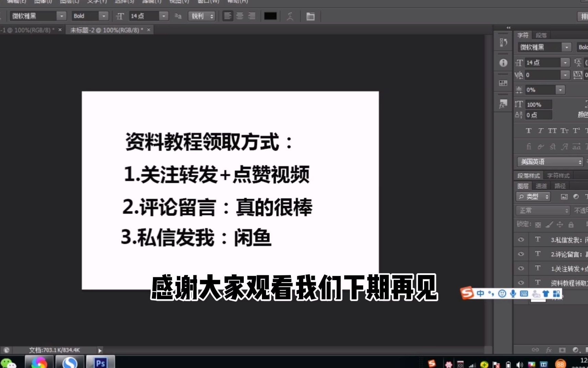The width and height of the screenshot is (588, 368).
Task: Click the left align text icon
Action: click(228, 16)
